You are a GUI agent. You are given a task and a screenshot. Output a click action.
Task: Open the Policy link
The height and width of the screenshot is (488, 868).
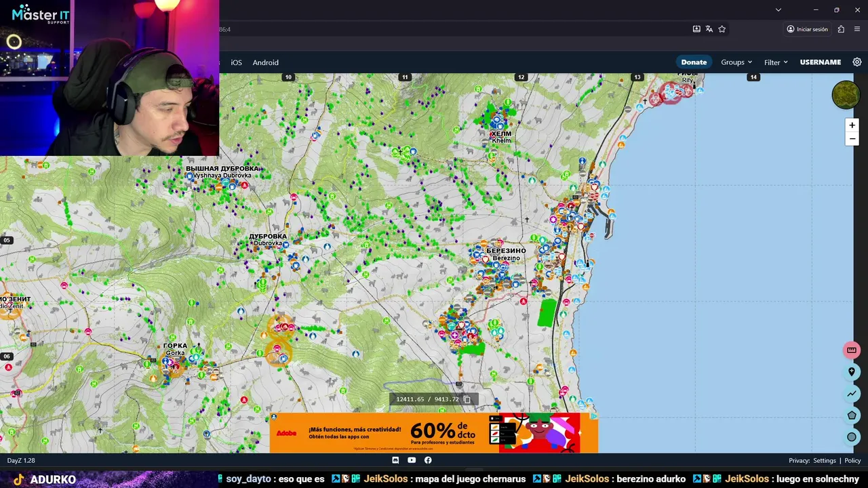pyautogui.click(x=852, y=460)
